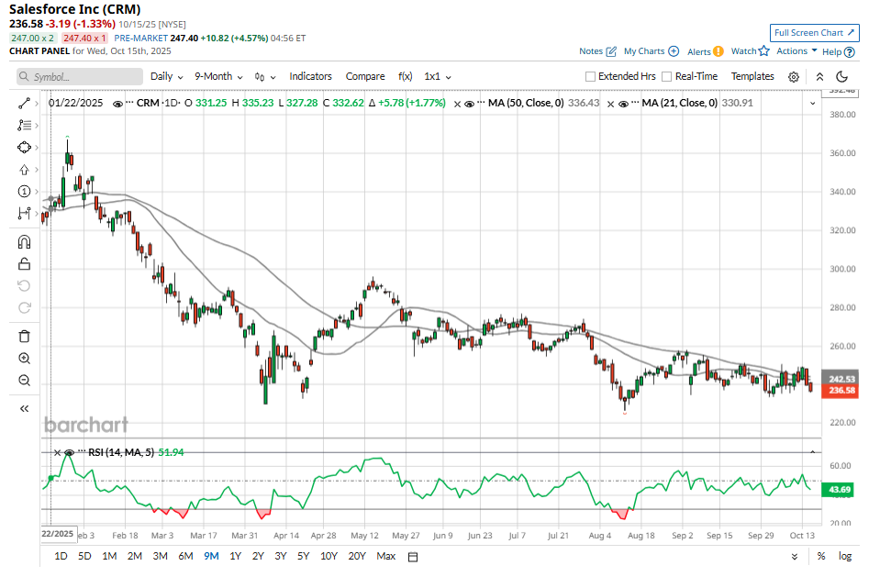Image resolution: width=891 pixels, height=588 pixels.
Task: Switch to dark mode moon icon
Action: [x=841, y=77]
